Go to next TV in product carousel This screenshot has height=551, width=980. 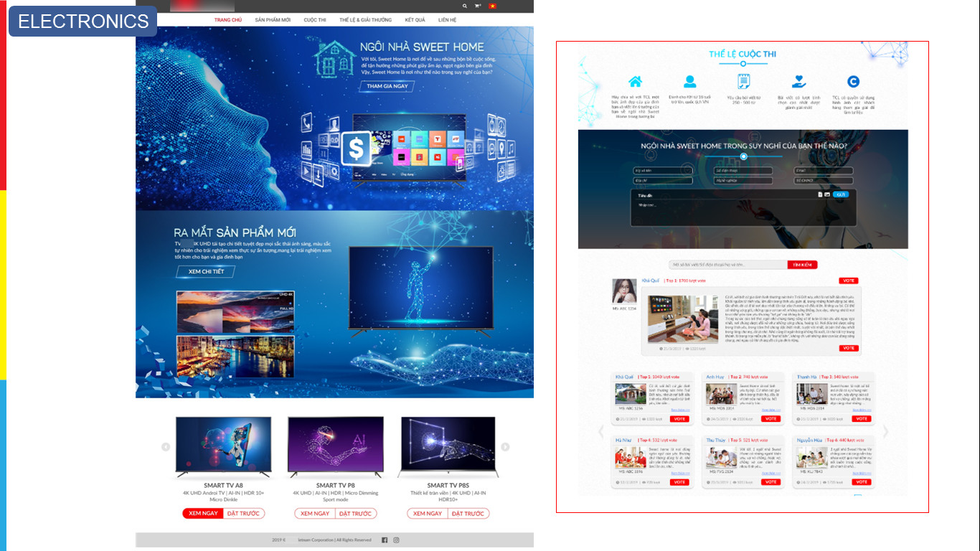pos(505,447)
